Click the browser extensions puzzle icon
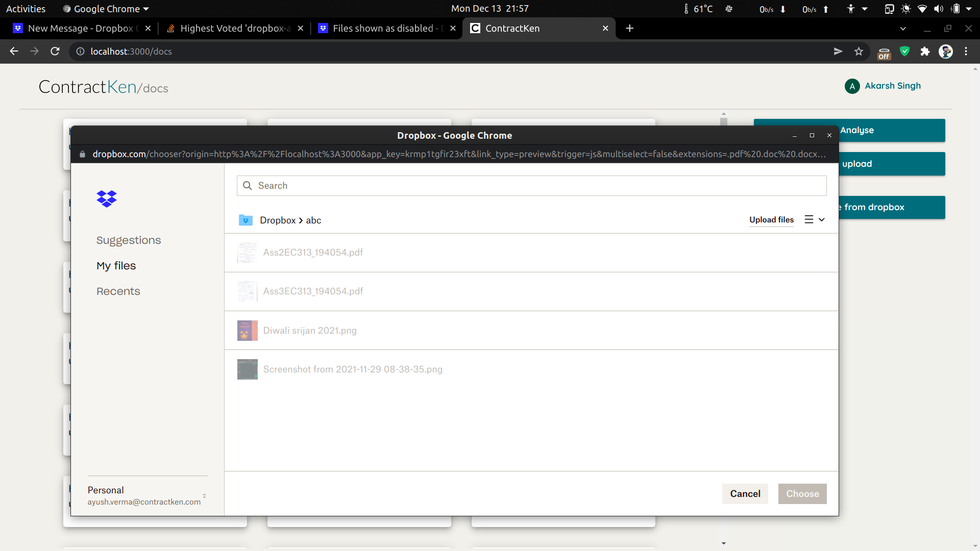The image size is (980, 551). point(925,51)
